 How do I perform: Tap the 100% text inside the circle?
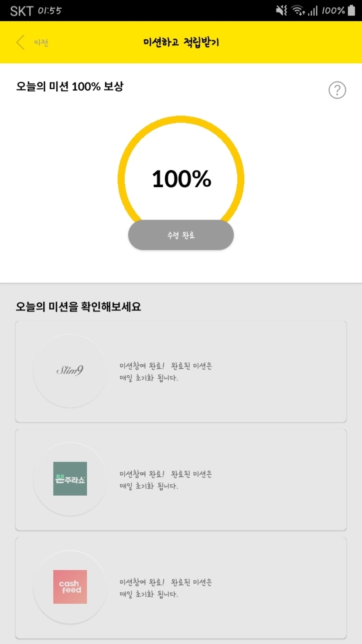click(x=181, y=179)
